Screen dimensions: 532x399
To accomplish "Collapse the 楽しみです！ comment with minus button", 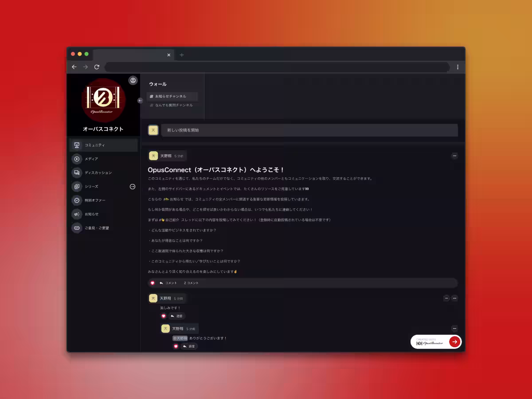I will click(x=446, y=298).
